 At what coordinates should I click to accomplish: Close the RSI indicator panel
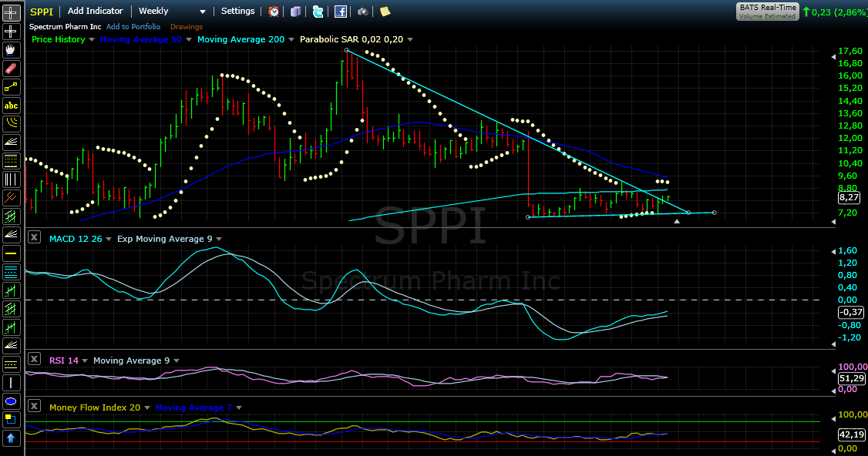click(35, 359)
